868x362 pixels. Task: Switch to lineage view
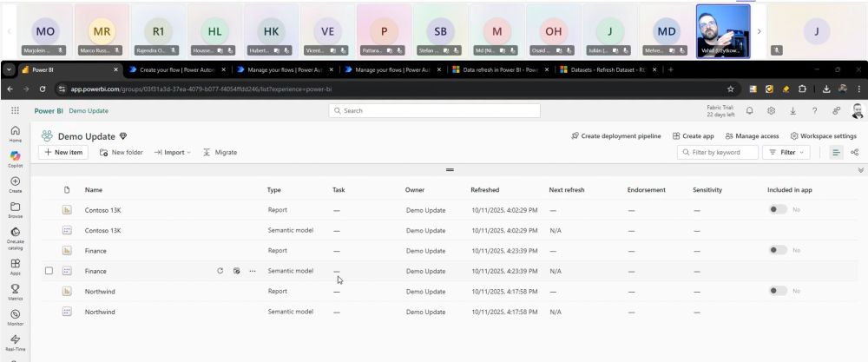(855, 152)
